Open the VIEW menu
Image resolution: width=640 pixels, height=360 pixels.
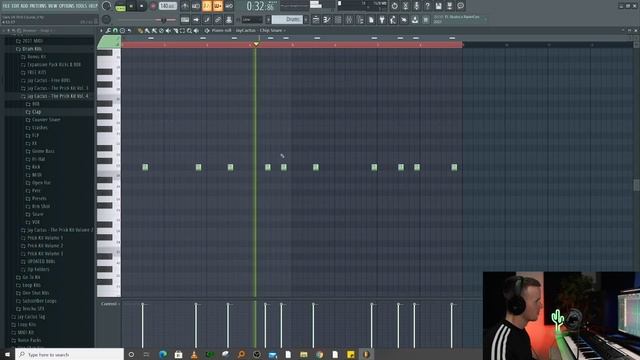pos(54,6)
